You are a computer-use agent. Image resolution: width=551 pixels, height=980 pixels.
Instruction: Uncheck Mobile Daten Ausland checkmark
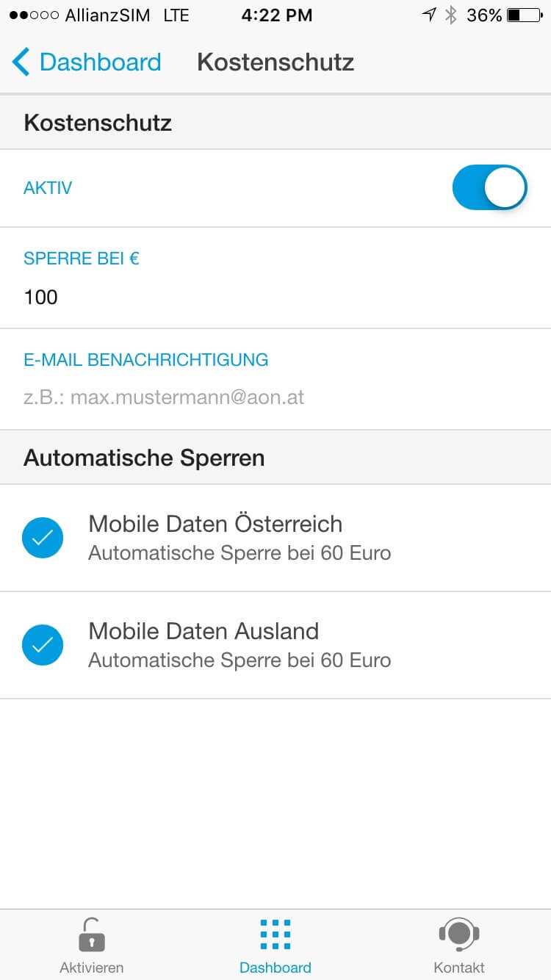(43, 645)
